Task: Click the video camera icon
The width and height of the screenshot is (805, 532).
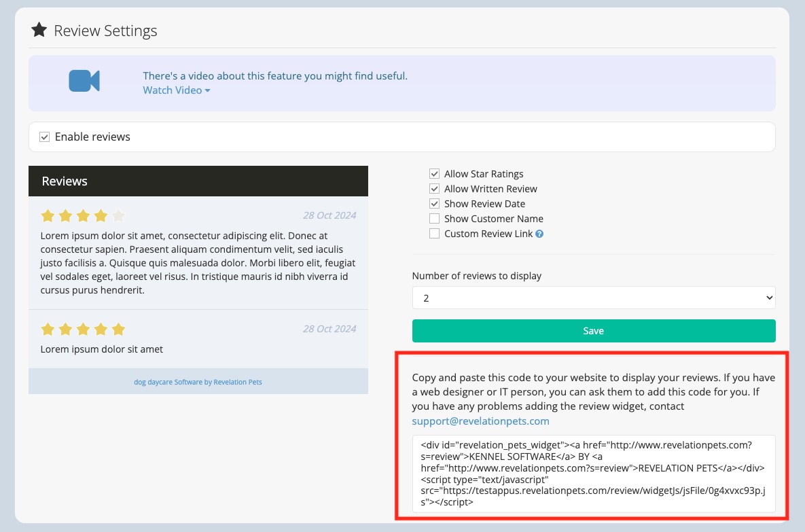Action: point(84,81)
